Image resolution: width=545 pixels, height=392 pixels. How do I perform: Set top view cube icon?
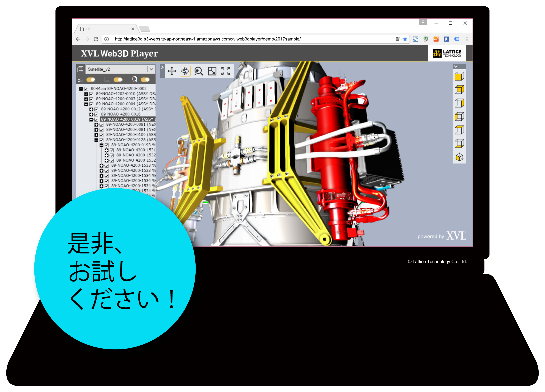point(459,130)
